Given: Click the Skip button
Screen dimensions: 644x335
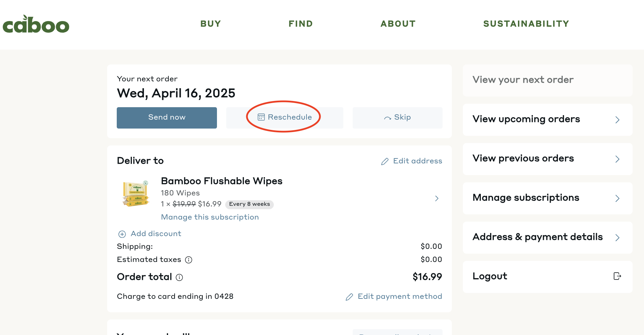Looking at the screenshot, I should click(x=397, y=118).
